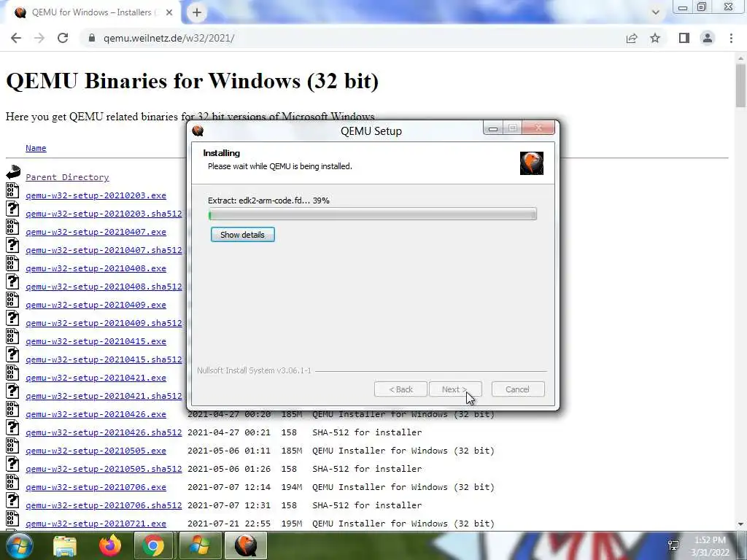The image size is (747, 560).
Task: Download qemu-w32-setup-20210415.exe
Action: coord(96,341)
